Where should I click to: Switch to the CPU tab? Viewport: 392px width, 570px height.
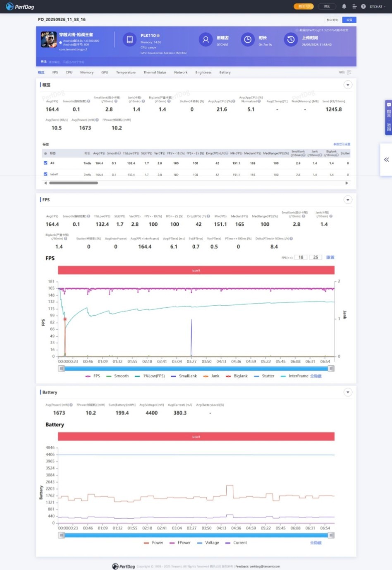pyautogui.click(x=69, y=72)
